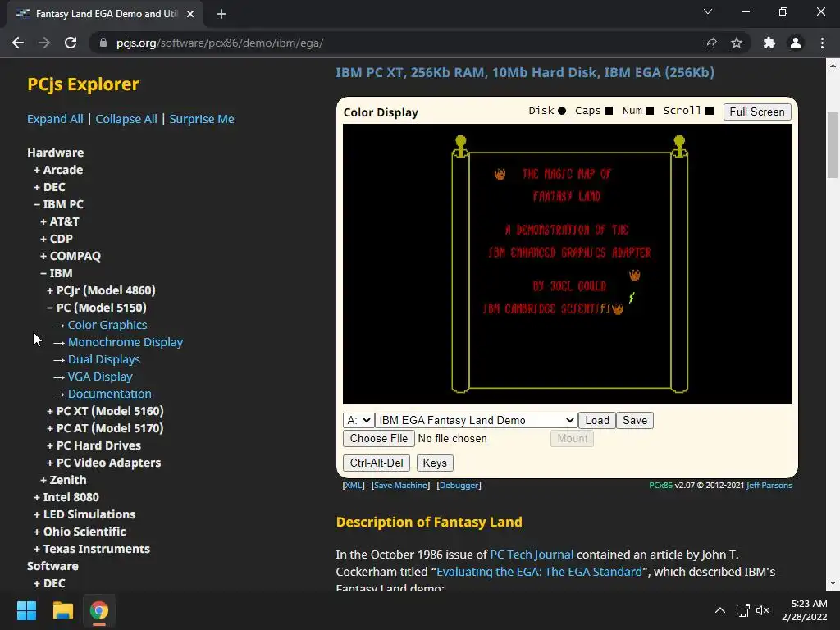Screen dimensions: 840x630
Task: Reload the page with the refresh icon
Action: click(x=71, y=43)
